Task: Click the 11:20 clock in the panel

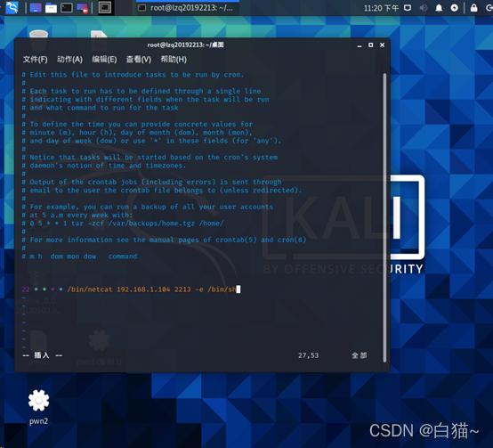Action: (x=381, y=8)
